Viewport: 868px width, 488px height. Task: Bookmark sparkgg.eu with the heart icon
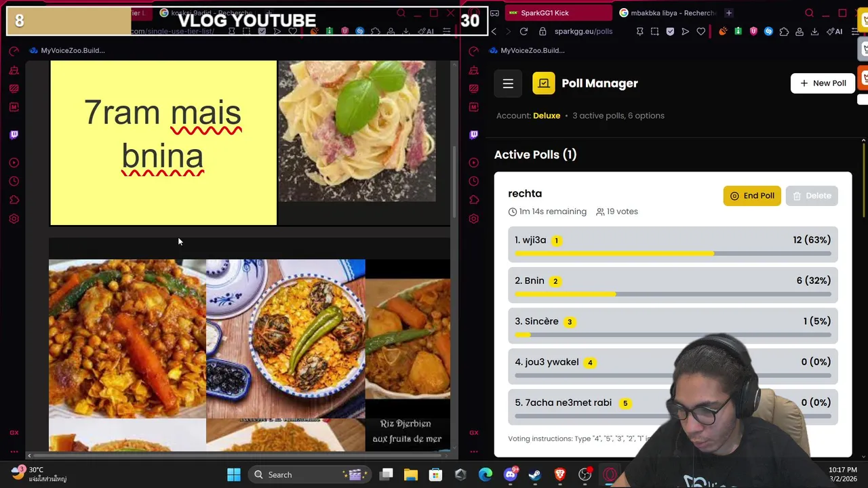701,31
